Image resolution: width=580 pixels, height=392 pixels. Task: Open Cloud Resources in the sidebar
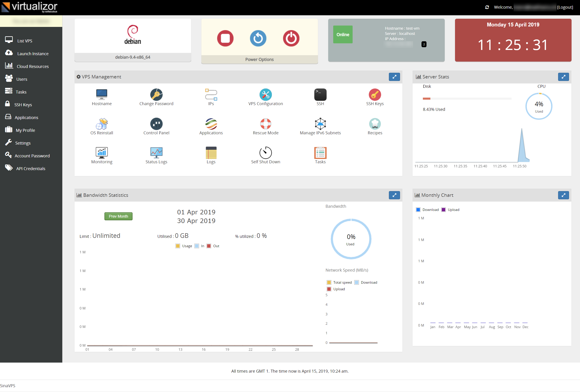(x=32, y=66)
